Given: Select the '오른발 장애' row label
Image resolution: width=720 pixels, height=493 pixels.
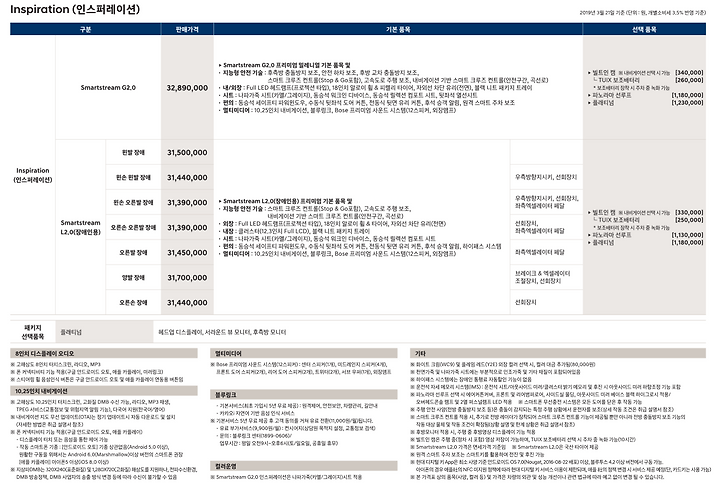Looking at the screenshot, I should pyautogui.click(x=133, y=252).
